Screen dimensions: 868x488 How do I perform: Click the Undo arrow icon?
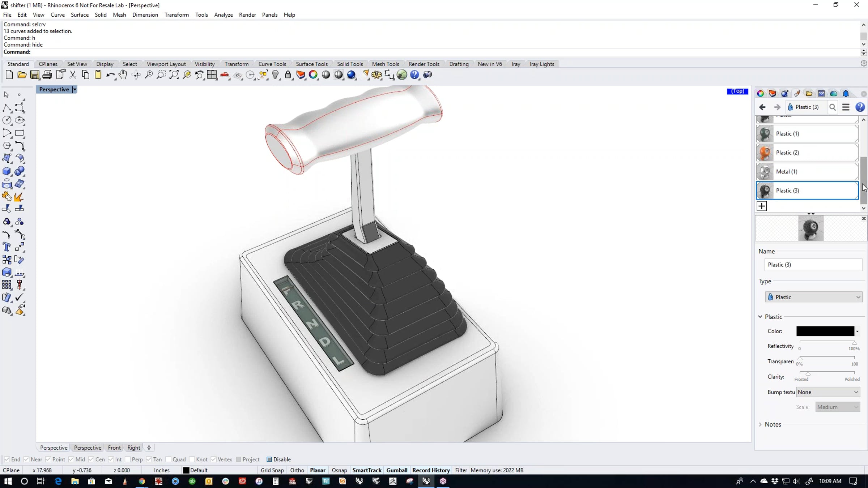(x=110, y=75)
